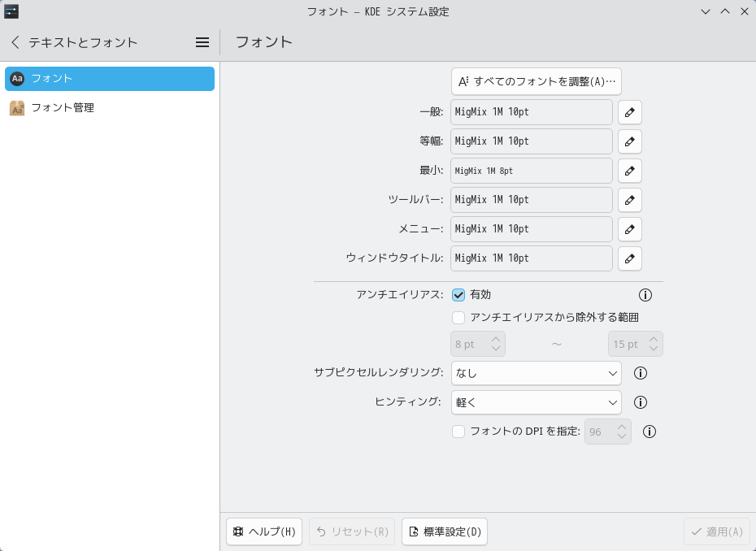Enable アンチエイリアスから除外する範囲 checkbox
This screenshot has height=551, width=756.
(458, 318)
